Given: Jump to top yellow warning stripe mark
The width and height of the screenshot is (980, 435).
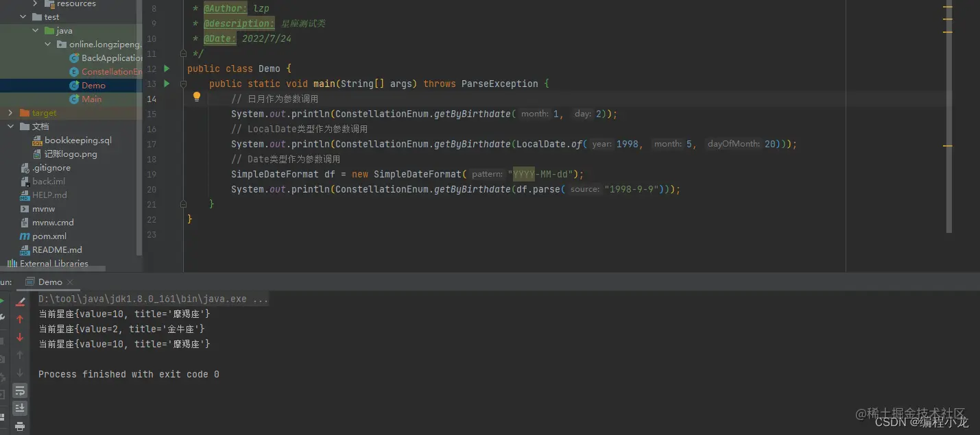Looking at the screenshot, I should pyautogui.click(x=948, y=6).
